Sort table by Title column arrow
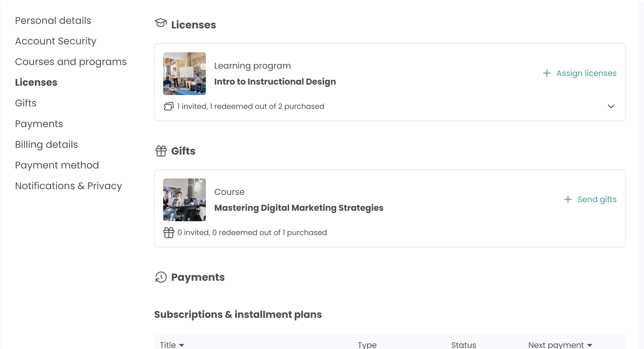The image size is (644, 349). pos(182,345)
